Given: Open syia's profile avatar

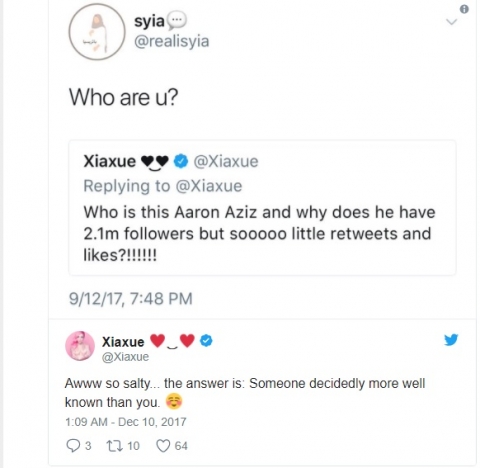Looking at the screenshot, I should coord(97,32).
